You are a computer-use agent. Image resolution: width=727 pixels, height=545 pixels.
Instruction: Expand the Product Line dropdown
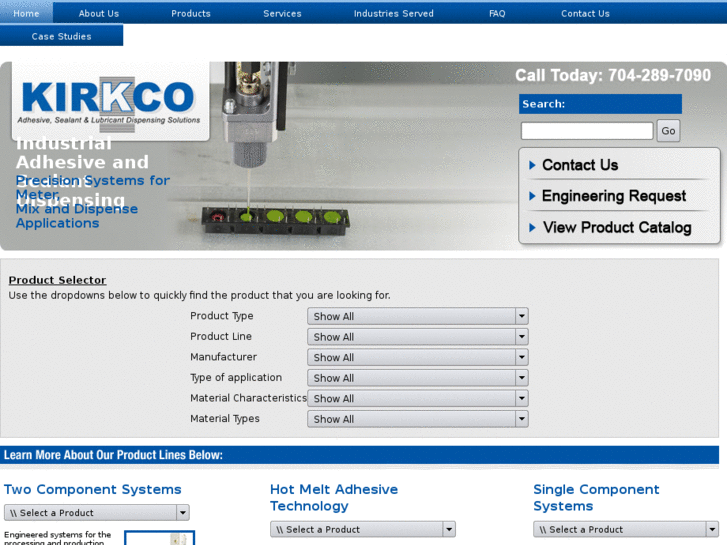coord(418,337)
